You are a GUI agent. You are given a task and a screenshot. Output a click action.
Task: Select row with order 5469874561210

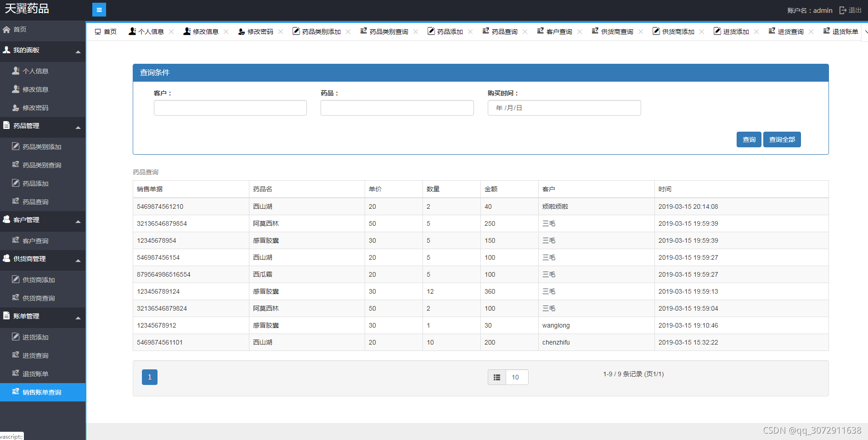pos(480,206)
